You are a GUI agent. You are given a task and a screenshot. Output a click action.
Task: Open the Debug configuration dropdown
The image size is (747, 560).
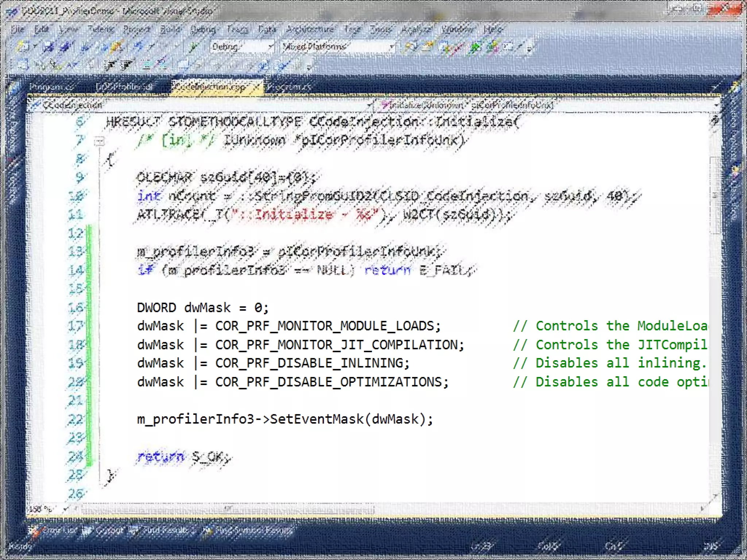[x=270, y=47]
